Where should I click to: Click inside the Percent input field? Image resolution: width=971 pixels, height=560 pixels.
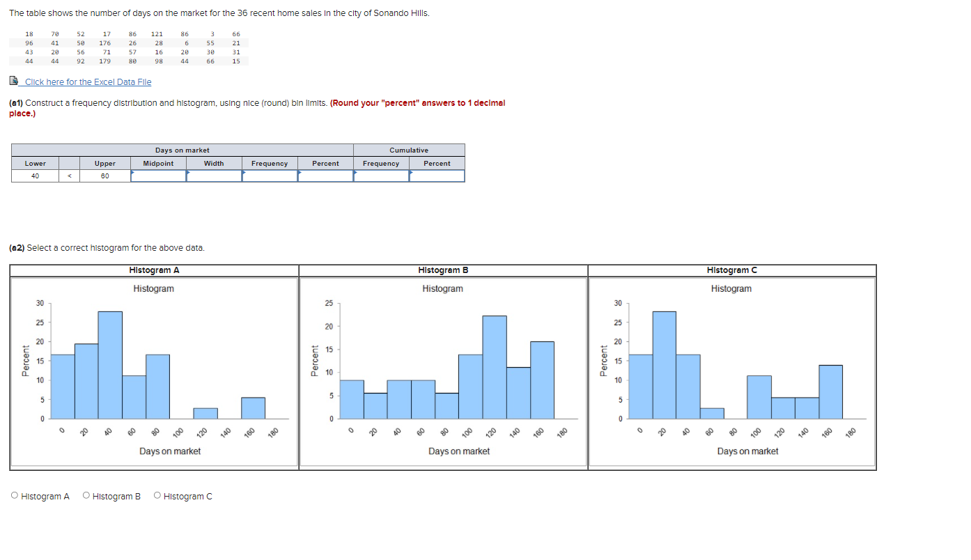point(325,176)
